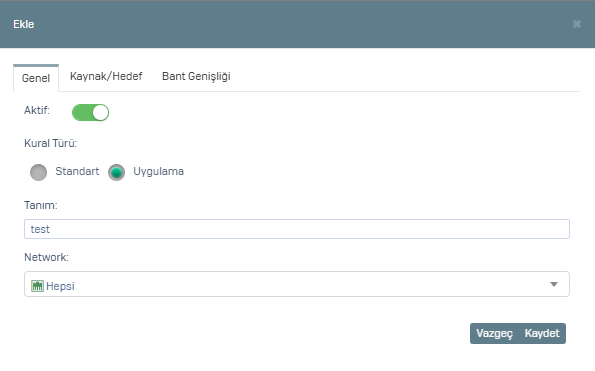Open the Hepsi network combo box

[297, 284]
